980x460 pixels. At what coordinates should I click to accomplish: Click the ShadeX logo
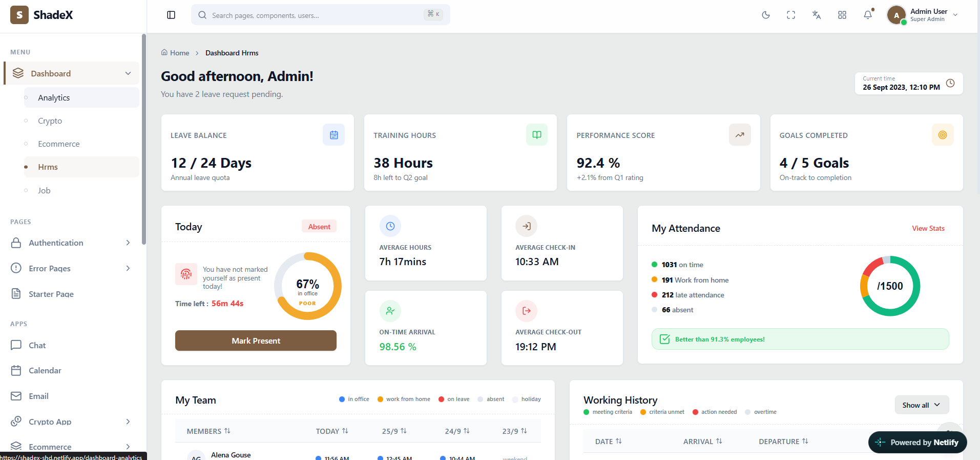click(x=41, y=15)
